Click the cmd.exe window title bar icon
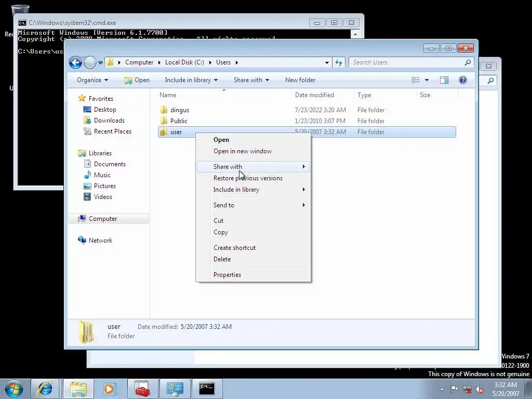The height and width of the screenshot is (399, 532). click(22, 23)
